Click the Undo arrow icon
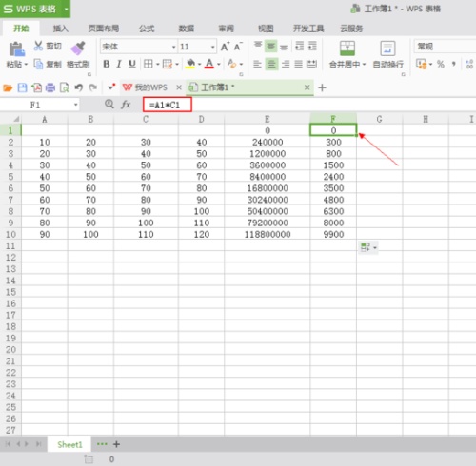 (x=78, y=87)
